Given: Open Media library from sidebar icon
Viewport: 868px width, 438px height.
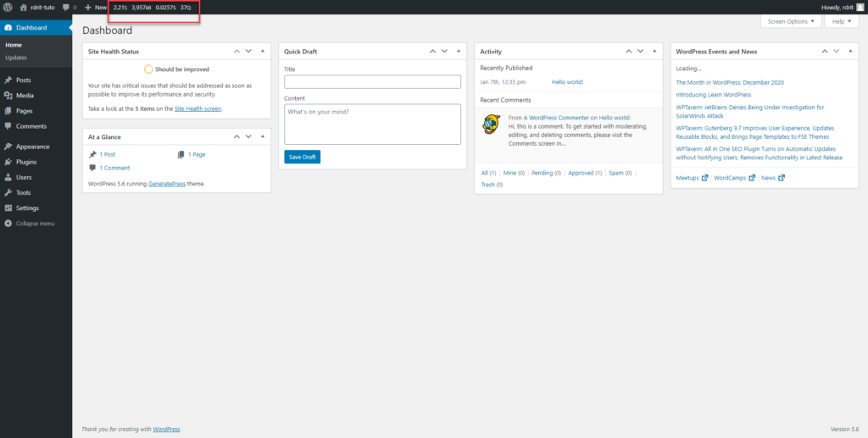Looking at the screenshot, I should tap(8, 95).
